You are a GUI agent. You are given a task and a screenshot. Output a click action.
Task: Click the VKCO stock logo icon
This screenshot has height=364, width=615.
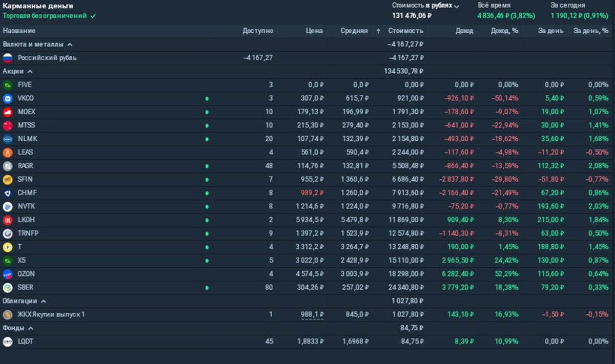tap(8, 98)
